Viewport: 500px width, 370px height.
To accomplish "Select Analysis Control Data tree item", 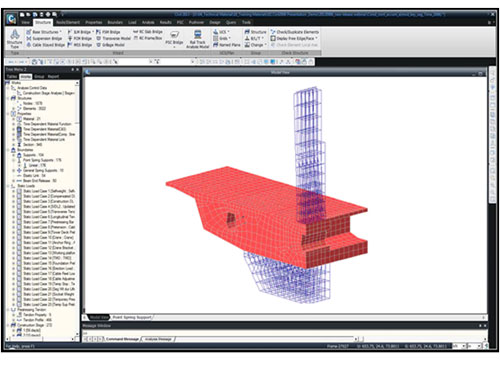I will 32,88.
